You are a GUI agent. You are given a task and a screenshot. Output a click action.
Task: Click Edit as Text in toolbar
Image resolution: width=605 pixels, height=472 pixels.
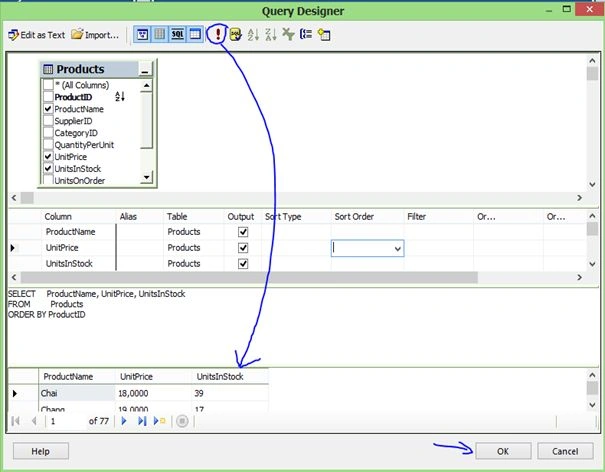point(37,35)
